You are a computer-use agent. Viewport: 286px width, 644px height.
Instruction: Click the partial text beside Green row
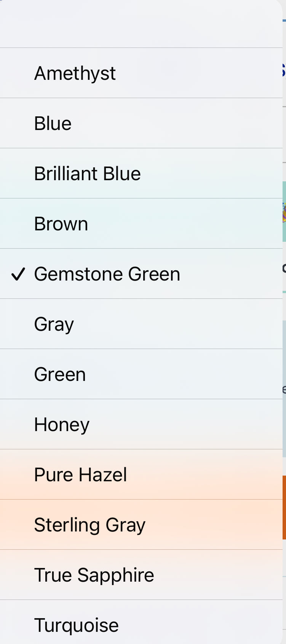(284, 389)
